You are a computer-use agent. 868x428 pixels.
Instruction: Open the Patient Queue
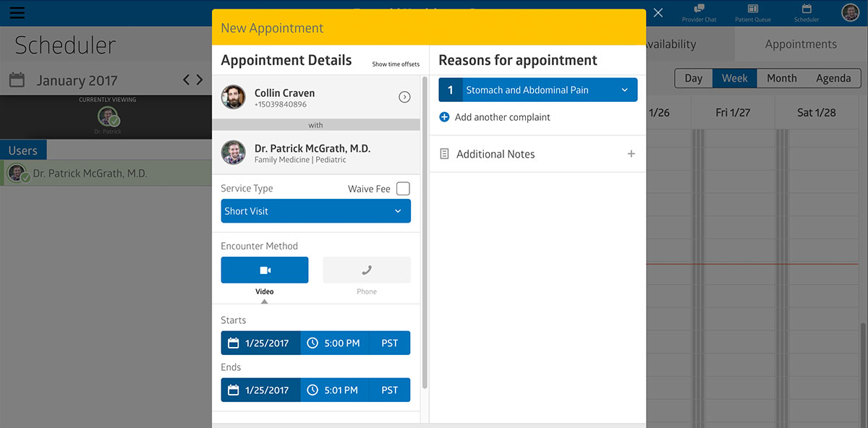coord(753,12)
